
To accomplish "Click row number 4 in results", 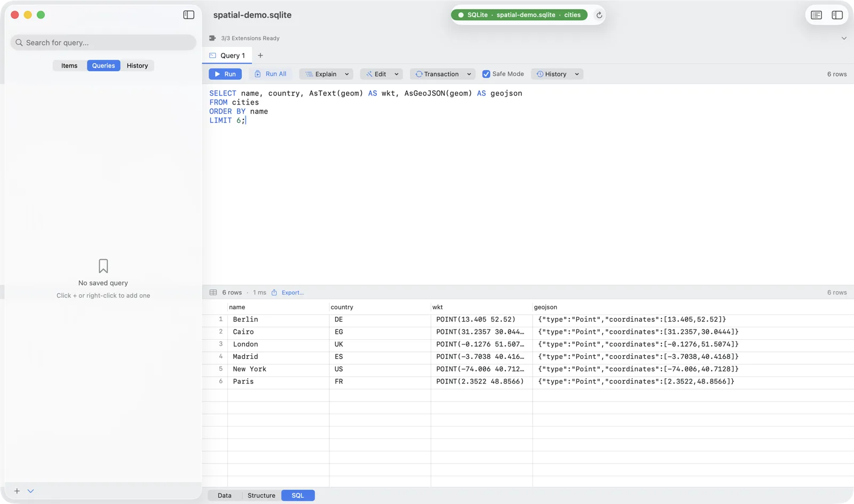I will [x=220, y=357].
